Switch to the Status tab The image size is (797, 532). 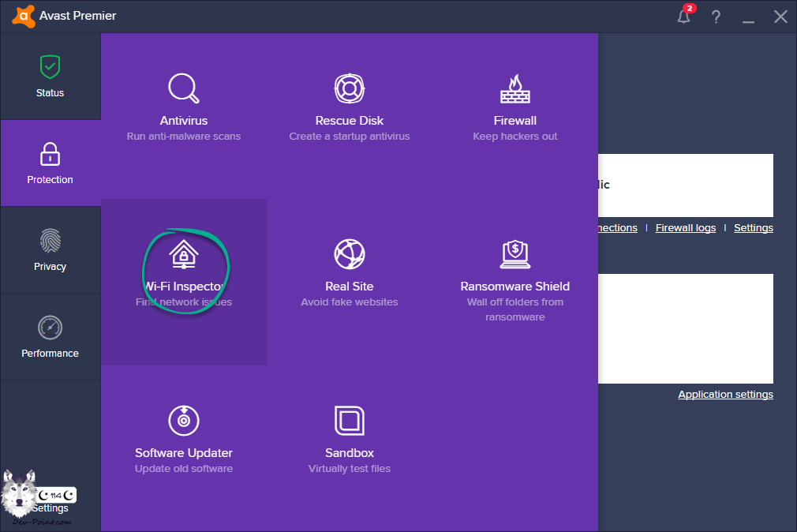50,77
